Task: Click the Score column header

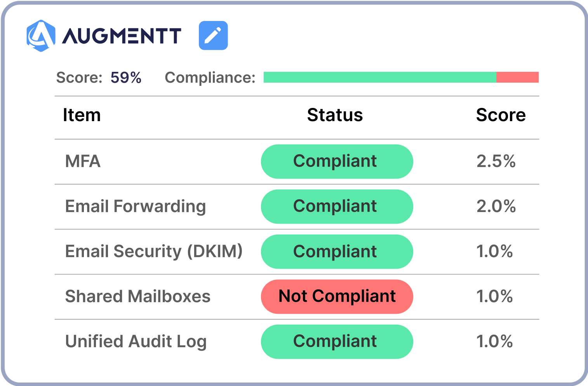Action: tap(501, 115)
